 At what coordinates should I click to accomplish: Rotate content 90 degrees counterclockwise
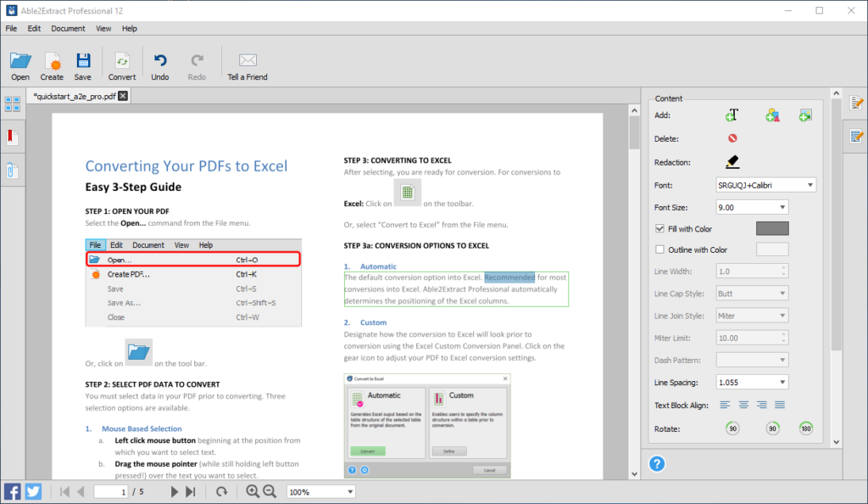coord(732,428)
